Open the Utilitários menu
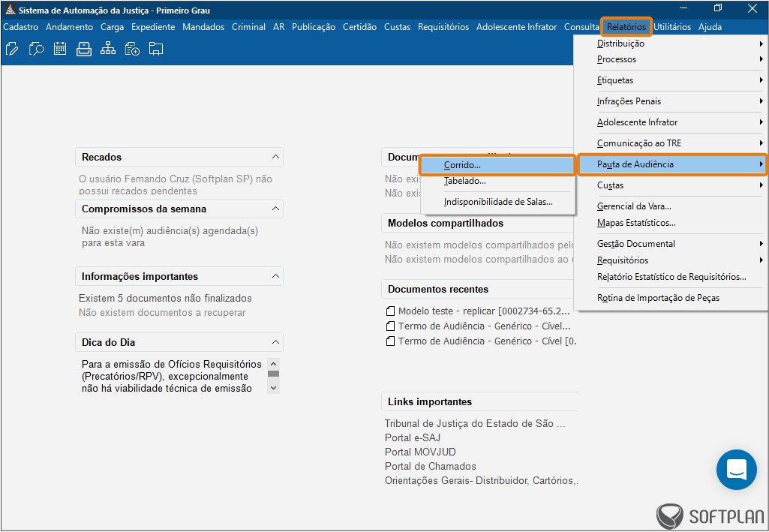This screenshot has height=532, width=769. (672, 27)
